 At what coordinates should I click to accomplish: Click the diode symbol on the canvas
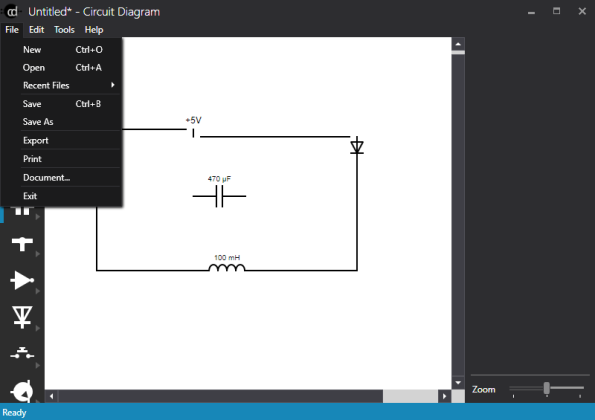pos(357,146)
